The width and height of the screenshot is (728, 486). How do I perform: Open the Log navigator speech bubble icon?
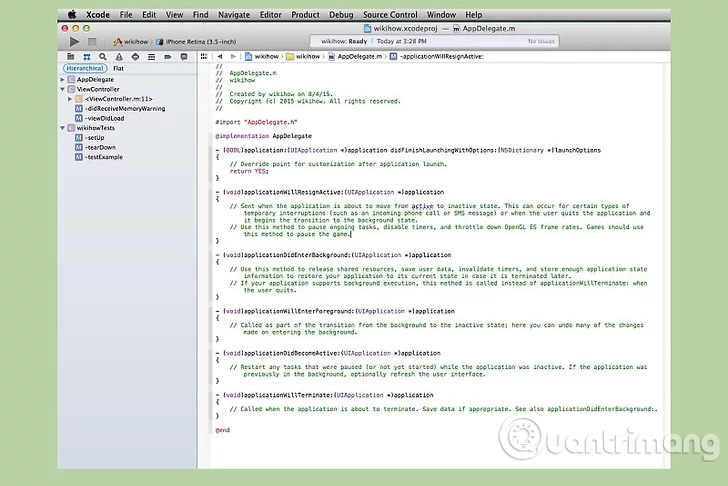pos(184,57)
